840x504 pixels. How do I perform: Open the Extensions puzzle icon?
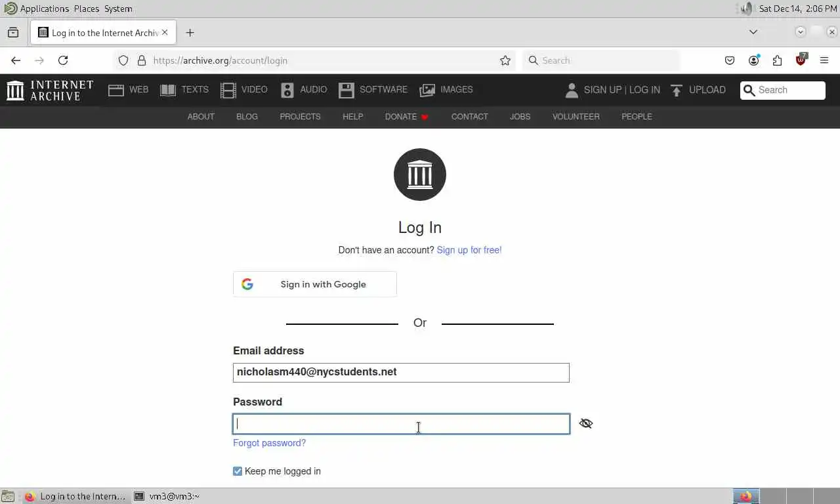(x=777, y=60)
